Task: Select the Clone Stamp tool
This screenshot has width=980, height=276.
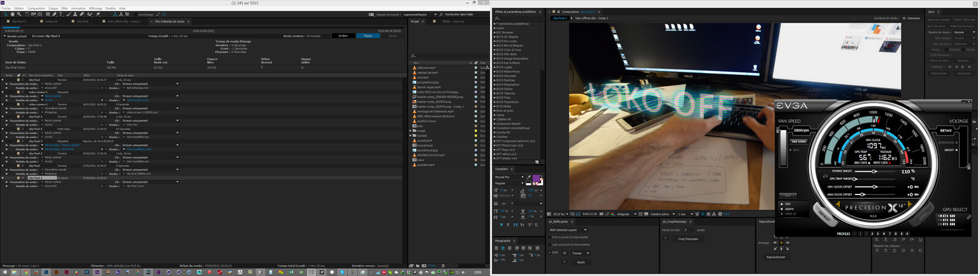Action: point(75,14)
